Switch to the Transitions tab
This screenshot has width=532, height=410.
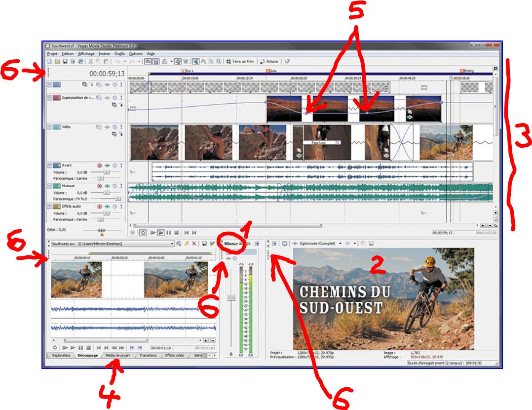pyautogui.click(x=148, y=355)
